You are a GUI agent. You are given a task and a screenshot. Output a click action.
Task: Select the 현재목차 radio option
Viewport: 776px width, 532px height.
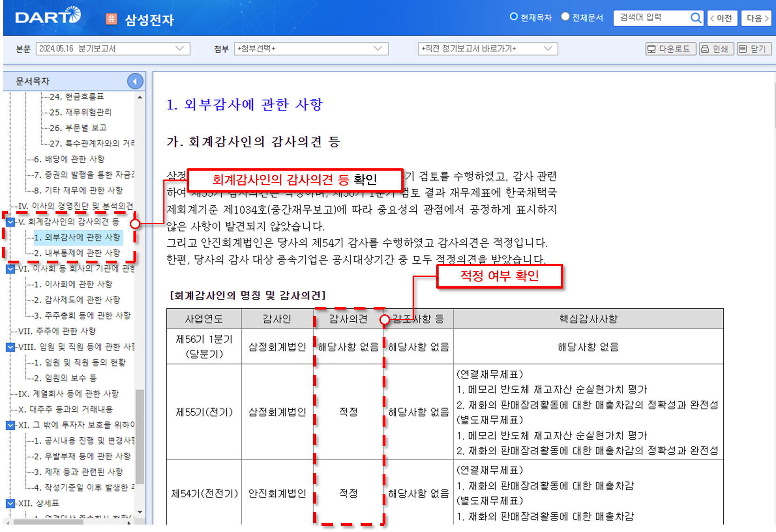pyautogui.click(x=514, y=17)
